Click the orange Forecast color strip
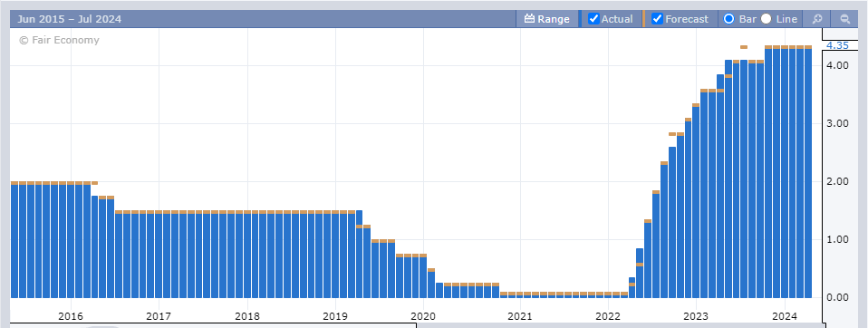 [644, 19]
